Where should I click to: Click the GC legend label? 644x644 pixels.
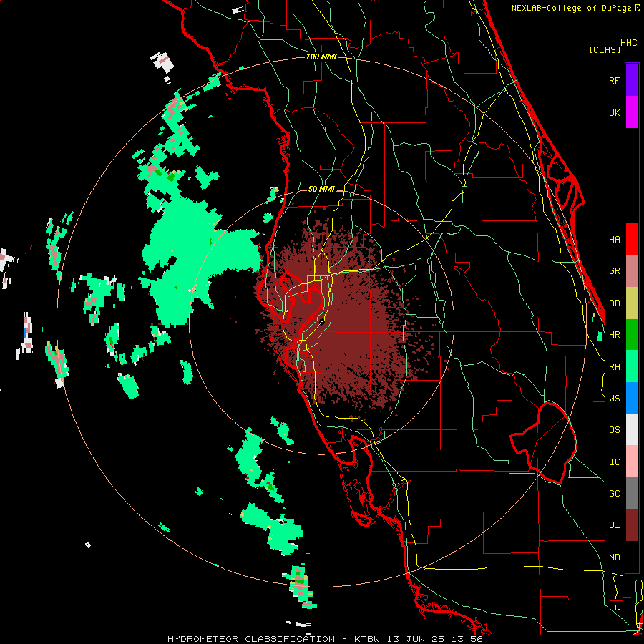coord(615,493)
